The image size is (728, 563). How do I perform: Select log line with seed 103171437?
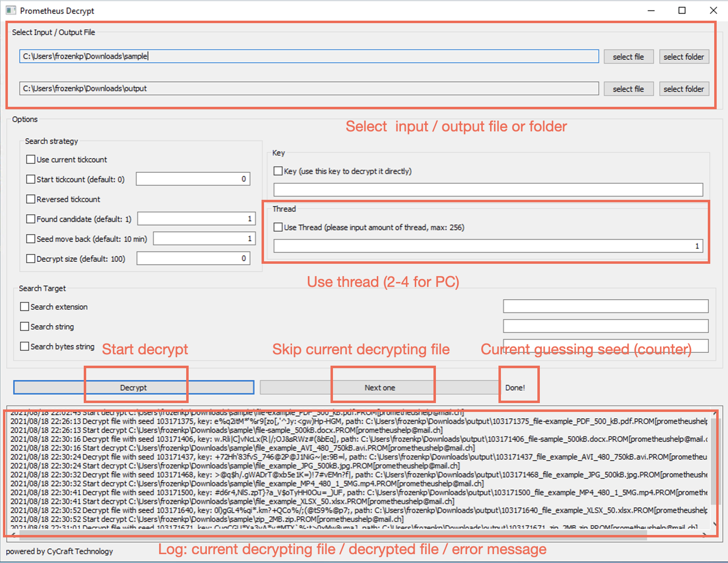click(x=359, y=457)
